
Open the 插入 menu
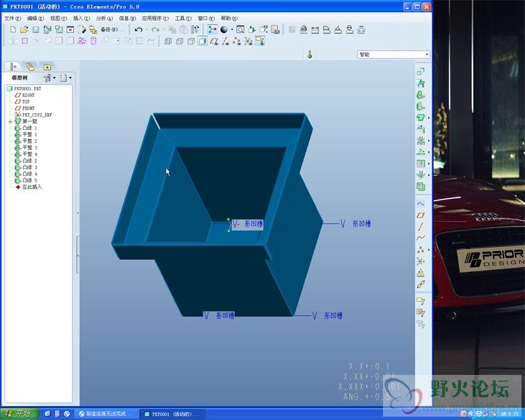pyautogui.click(x=81, y=18)
